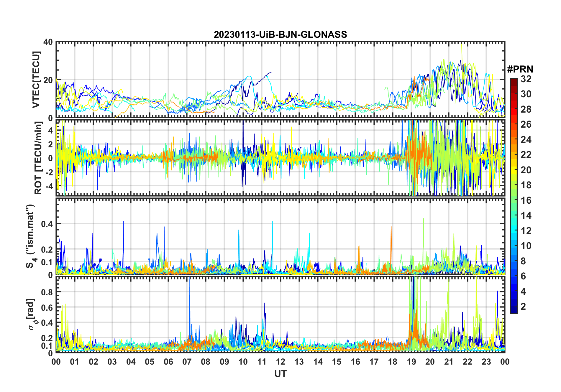Click colorbar tick label 32

[x=526, y=79]
